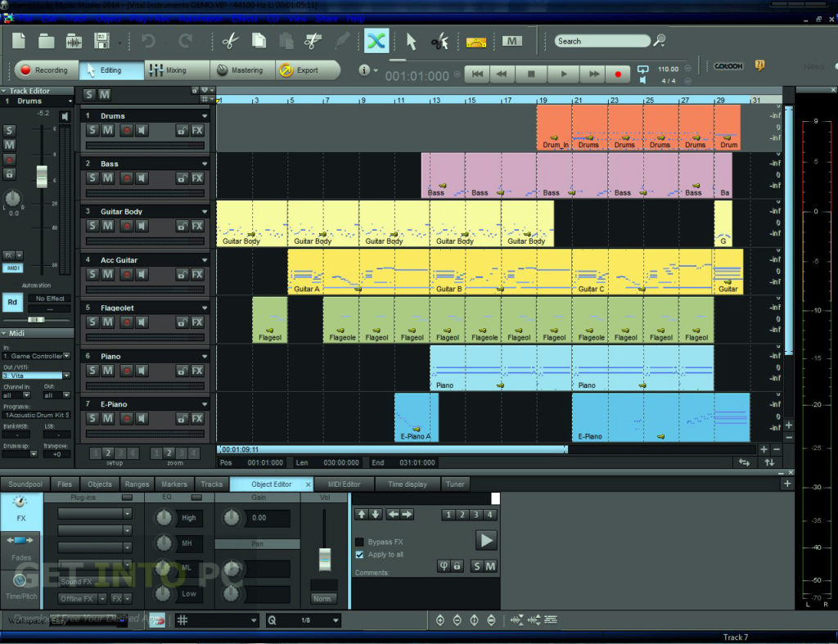This screenshot has height=644, width=838.
Task: Click the M marker toolbar button
Action: tap(512, 41)
